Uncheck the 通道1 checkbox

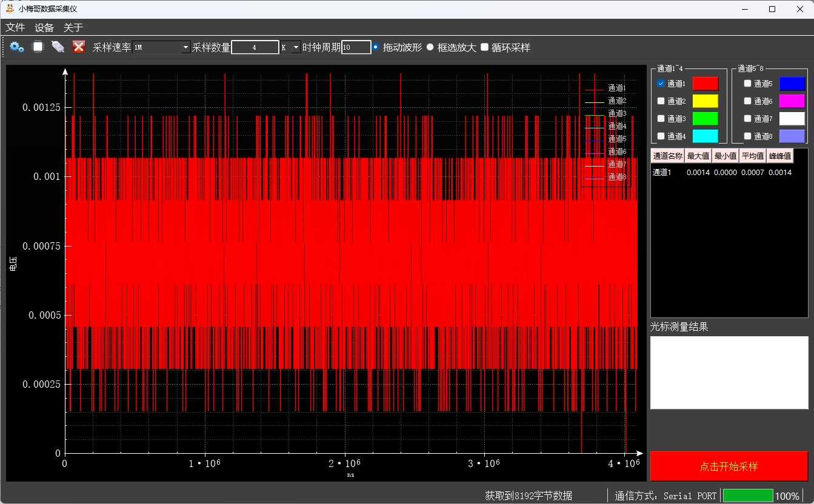(x=661, y=84)
